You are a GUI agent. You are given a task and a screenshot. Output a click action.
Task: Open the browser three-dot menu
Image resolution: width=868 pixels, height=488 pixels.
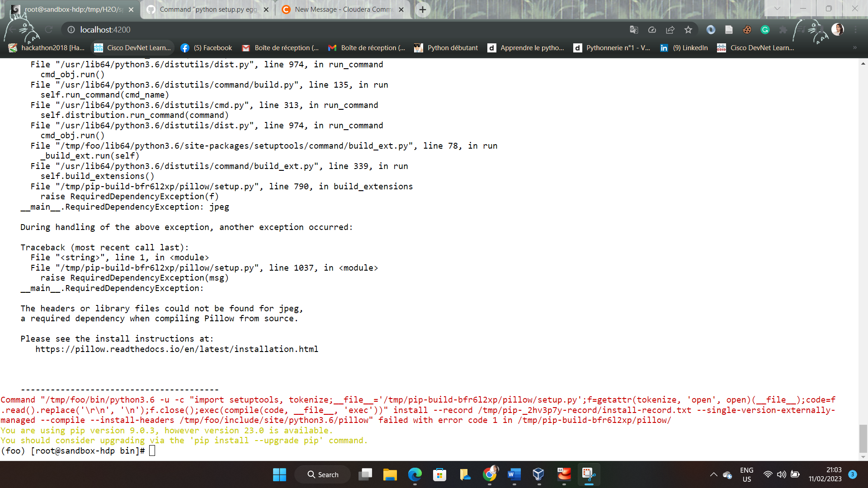855,29
